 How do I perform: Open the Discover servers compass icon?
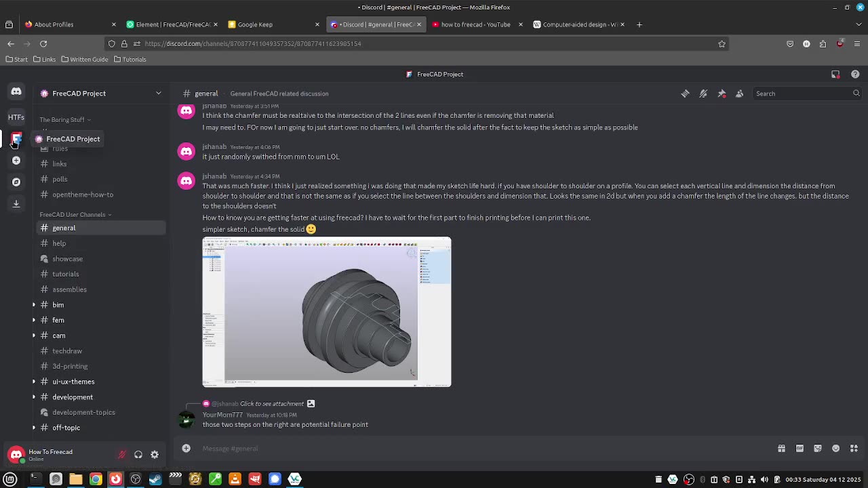pyautogui.click(x=16, y=182)
